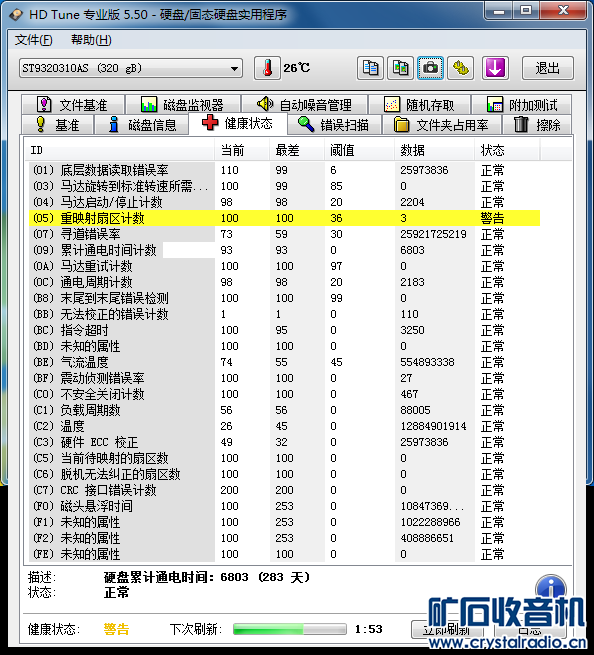Click the orange 警告 health status text
The width and height of the screenshot is (594, 655).
point(116,629)
